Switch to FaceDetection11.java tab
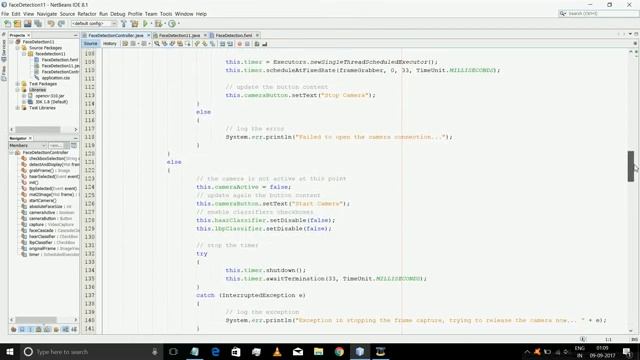640x360 pixels. click(179, 36)
